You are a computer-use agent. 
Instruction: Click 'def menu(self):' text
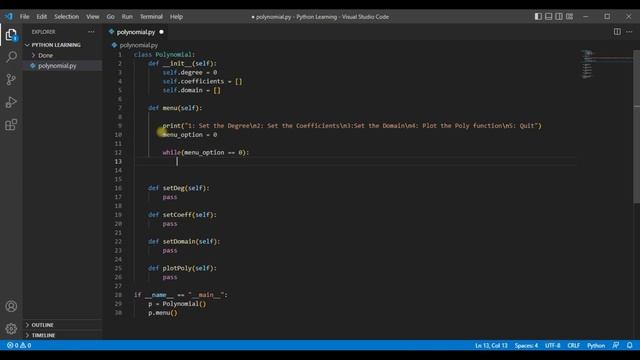click(x=175, y=108)
